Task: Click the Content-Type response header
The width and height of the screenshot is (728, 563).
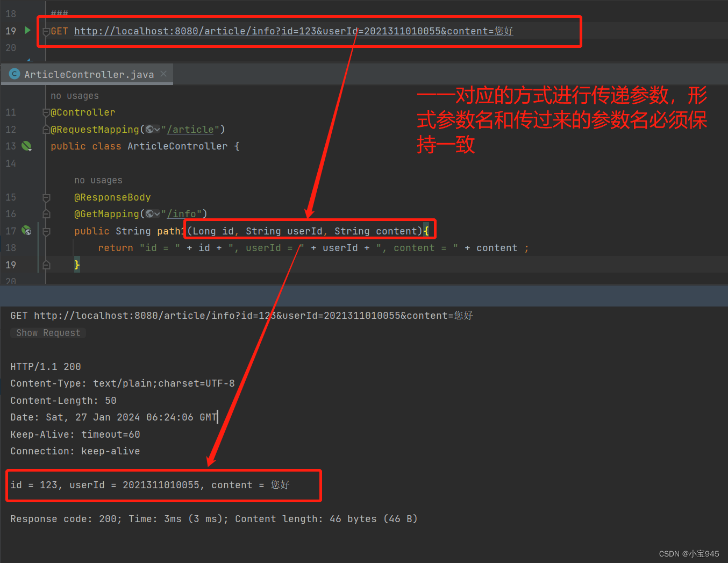Action: [x=123, y=383]
